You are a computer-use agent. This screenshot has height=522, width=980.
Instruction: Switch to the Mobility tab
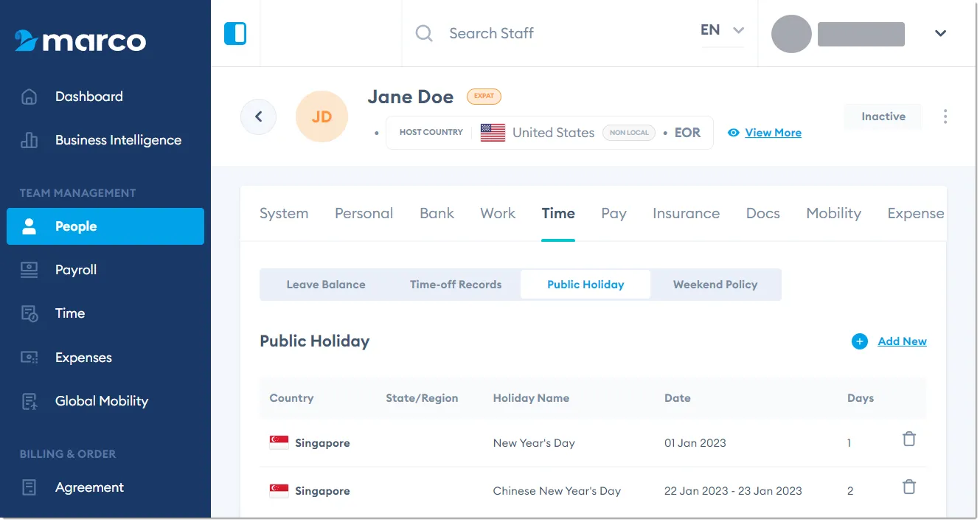tap(833, 213)
